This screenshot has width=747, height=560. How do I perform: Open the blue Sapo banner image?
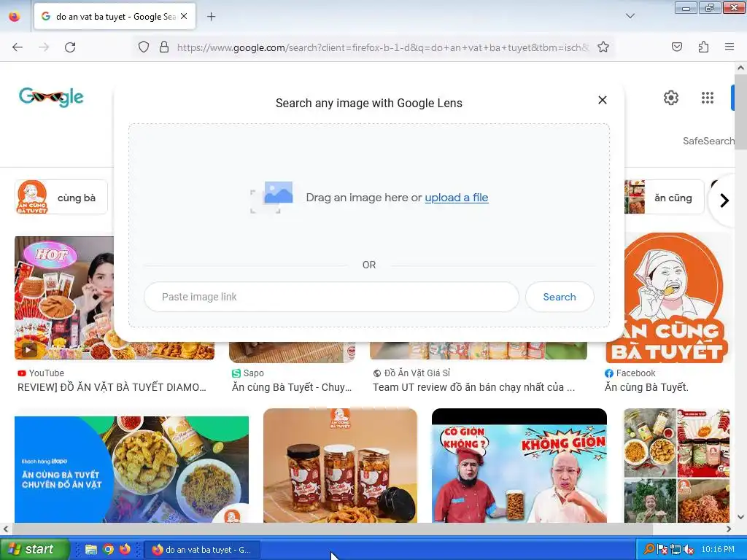click(x=131, y=469)
